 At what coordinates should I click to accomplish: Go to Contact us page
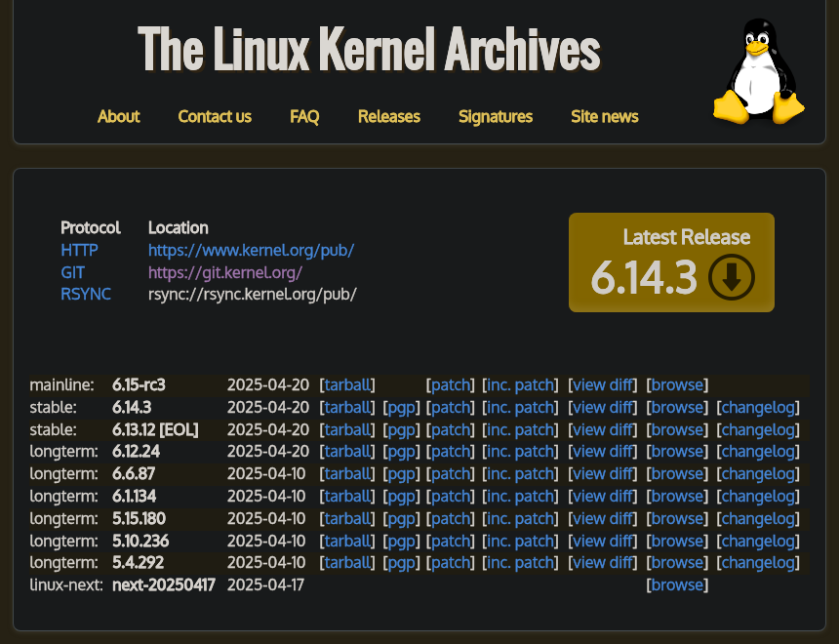[215, 116]
